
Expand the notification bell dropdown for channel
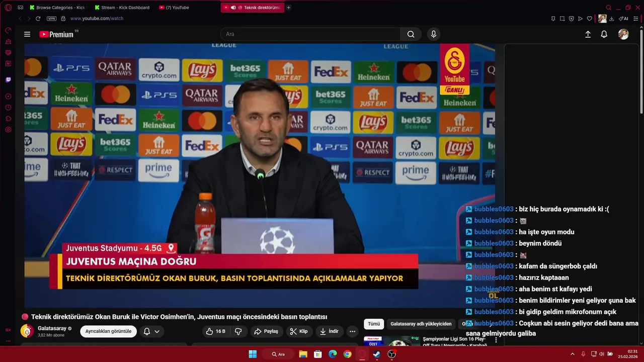(x=151, y=331)
